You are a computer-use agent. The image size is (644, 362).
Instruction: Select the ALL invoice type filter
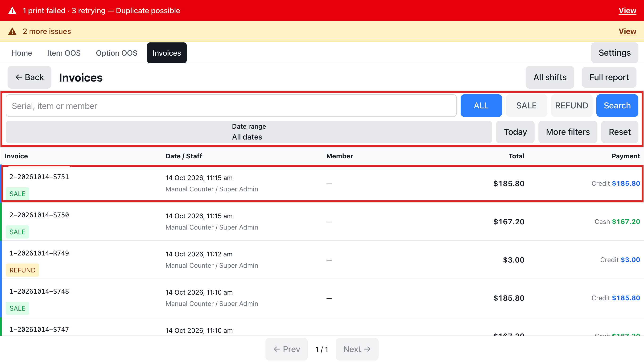coord(481,106)
